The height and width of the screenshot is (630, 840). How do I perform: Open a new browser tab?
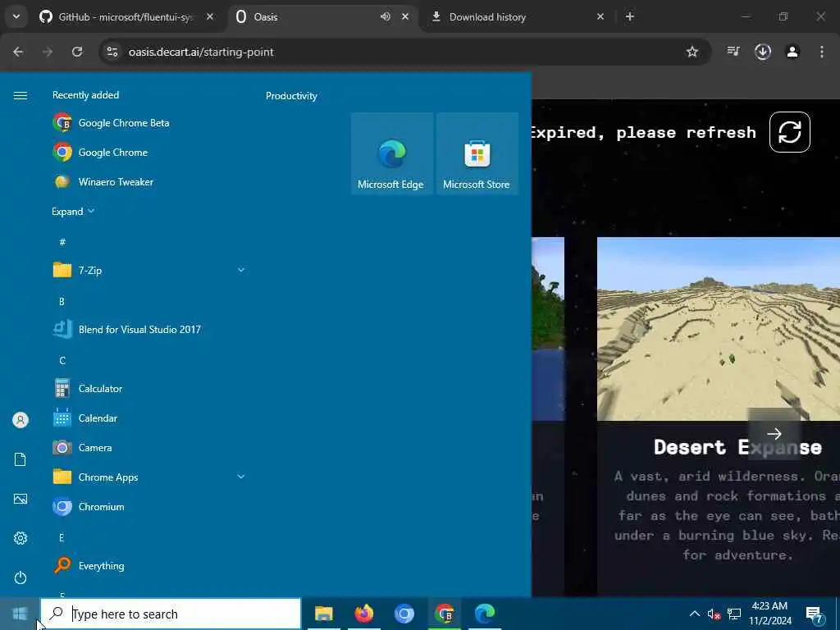click(630, 16)
